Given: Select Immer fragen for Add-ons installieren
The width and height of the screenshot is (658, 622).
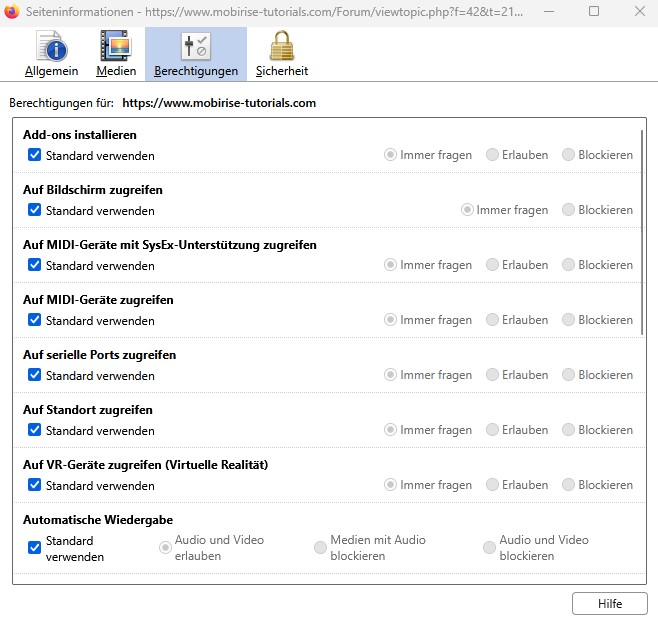Looking at the screenshot, I should coord(390,155).
